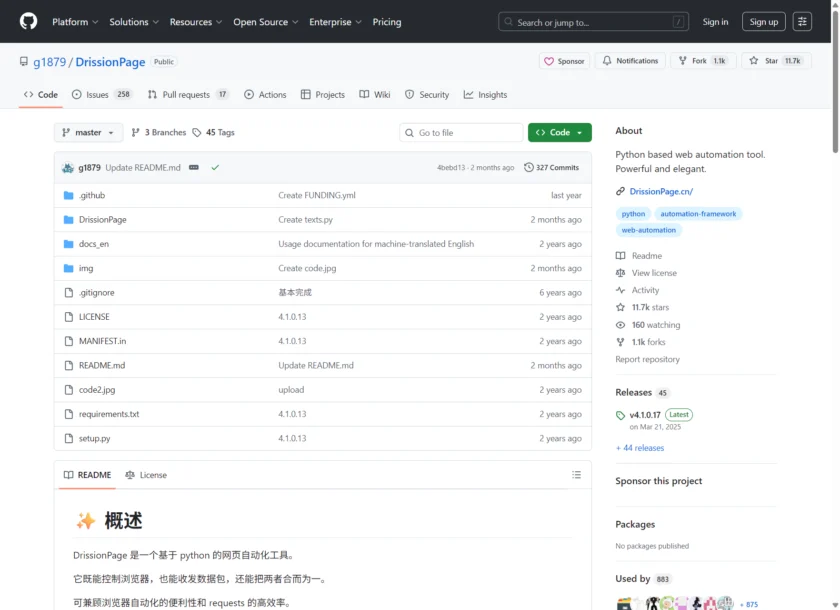Click the GitHub logo
The height and width of the screenshot is (610, 840).
[x=27, y=21]
